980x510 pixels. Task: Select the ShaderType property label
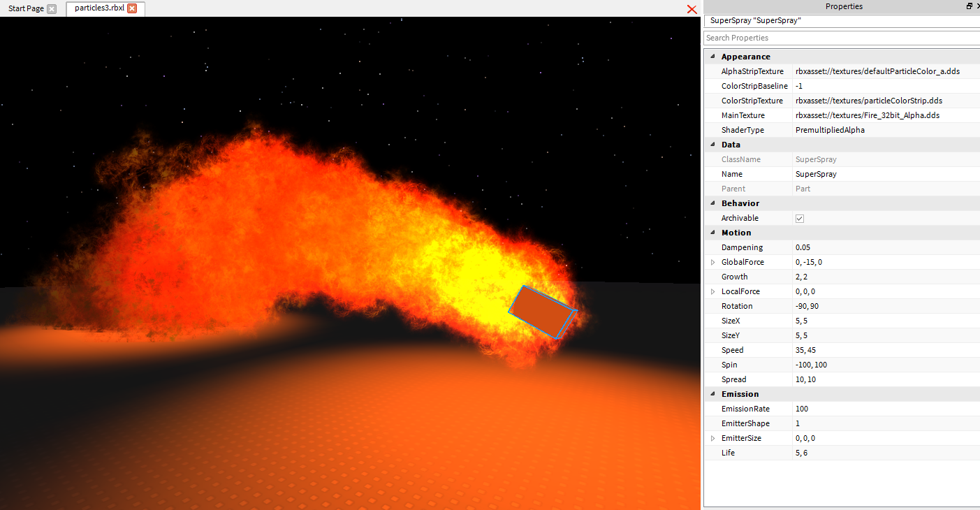click(x=743, y=130)
